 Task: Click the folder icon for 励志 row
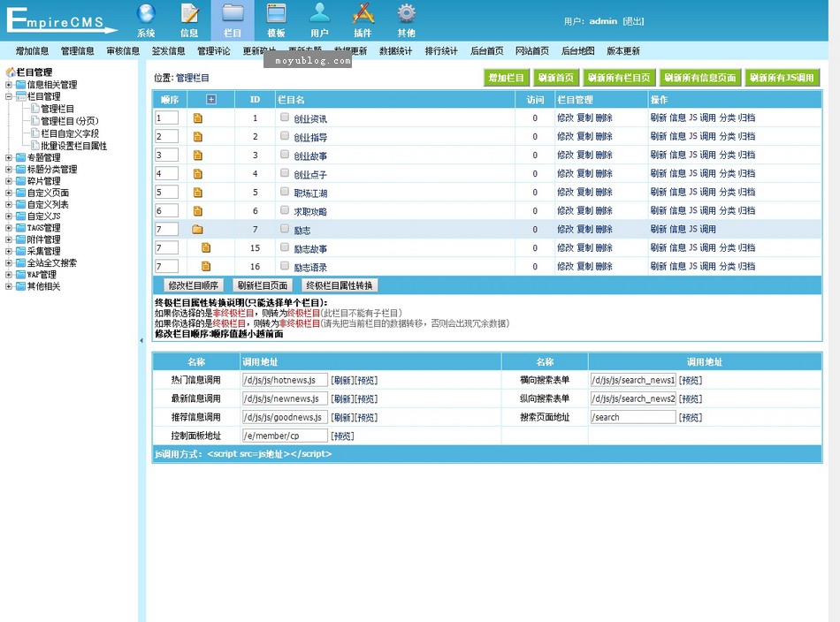pyautogui.click(x=197, y=230)
